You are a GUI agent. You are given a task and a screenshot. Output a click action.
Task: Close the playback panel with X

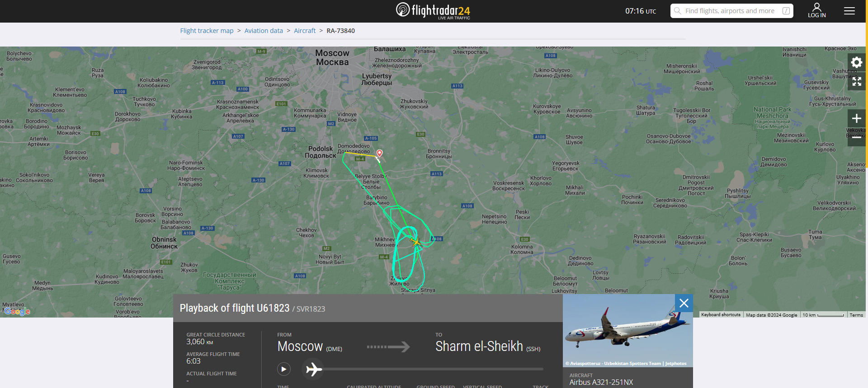(684, 303)
